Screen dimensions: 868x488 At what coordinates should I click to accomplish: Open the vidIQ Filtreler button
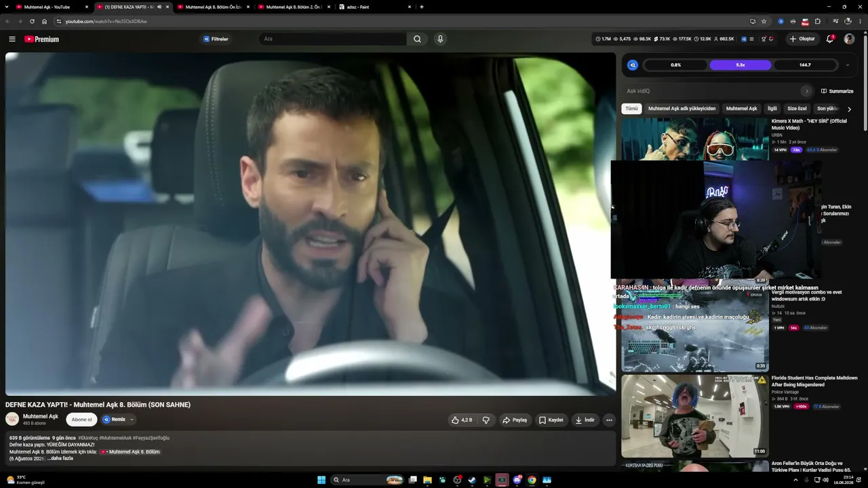[216, 39]
